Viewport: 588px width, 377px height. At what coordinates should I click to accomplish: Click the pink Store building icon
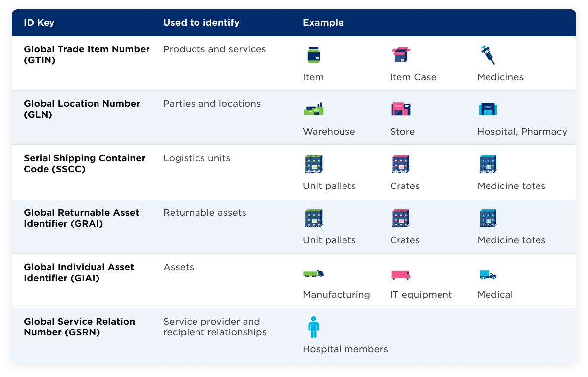[401, 109]
